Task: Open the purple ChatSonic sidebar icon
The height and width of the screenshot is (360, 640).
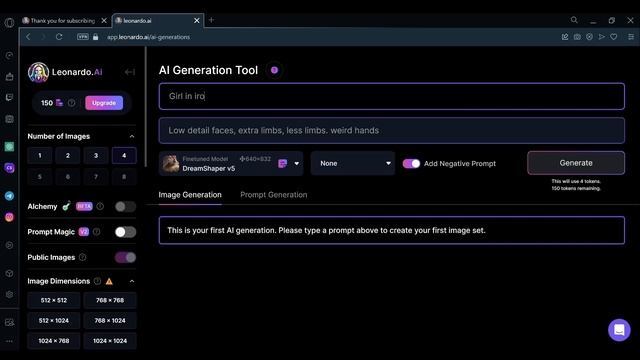Action: [9, 168]
